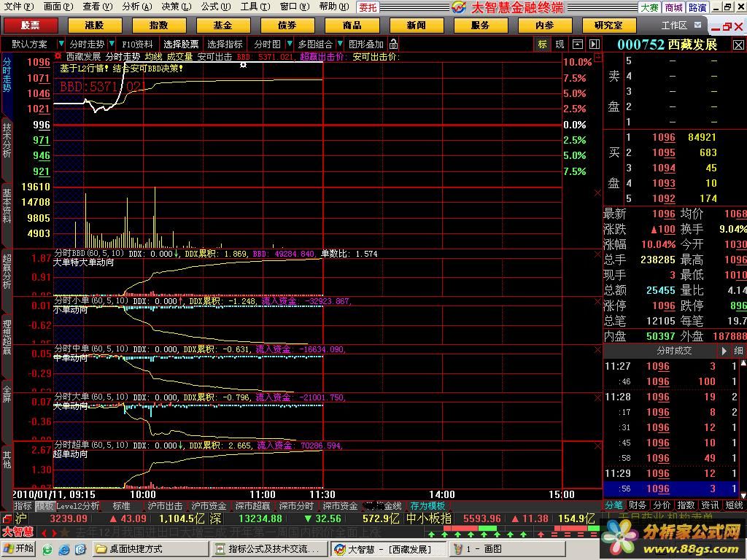
Task: Open the 多图组合 dropdown arrow
Action: (x=339, y=44)
